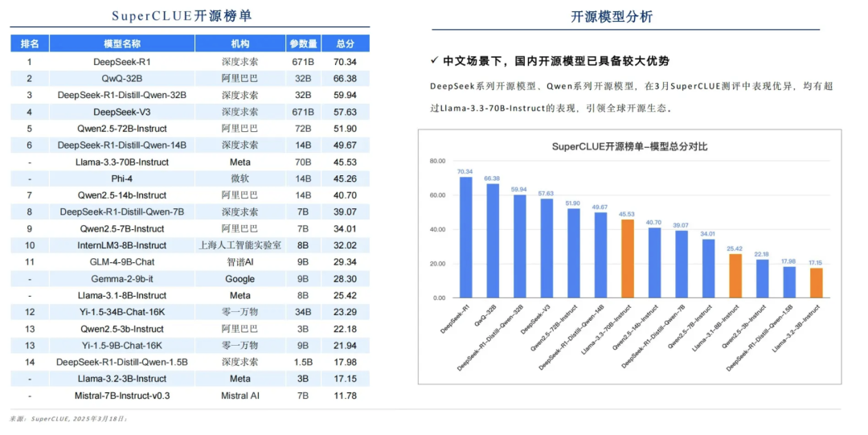Screen dimensions: 868x435
Task: Select Qwen2.5-14b-Instruct table cell
Action: [x=122, y=195]
